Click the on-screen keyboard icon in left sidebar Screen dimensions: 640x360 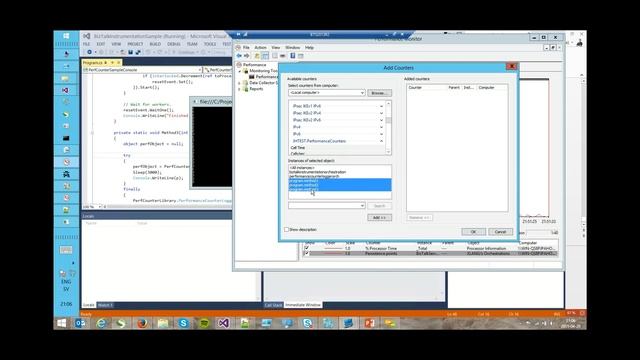pyautogui.click(x=66, y=250)
